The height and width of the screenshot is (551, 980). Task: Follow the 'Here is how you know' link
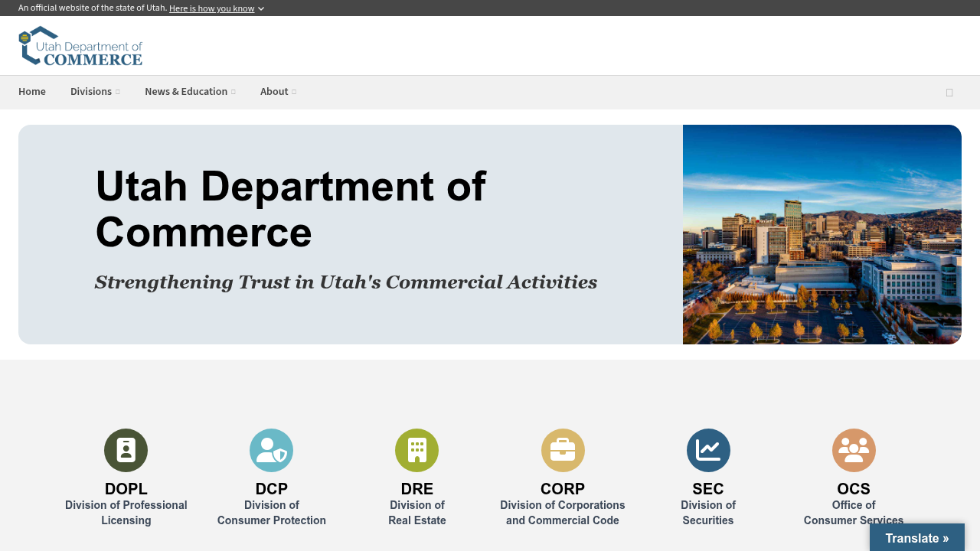coord(211,8)
